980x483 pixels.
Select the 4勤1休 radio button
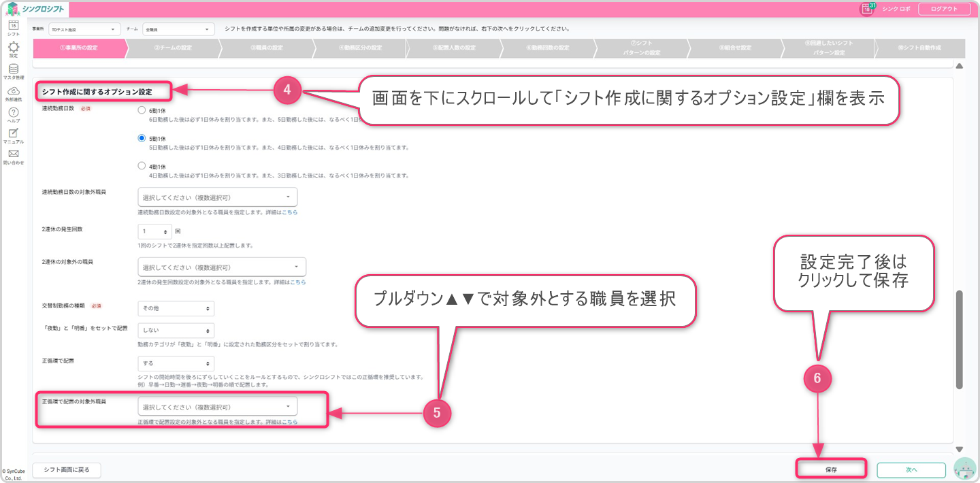[x=142, y=166]
